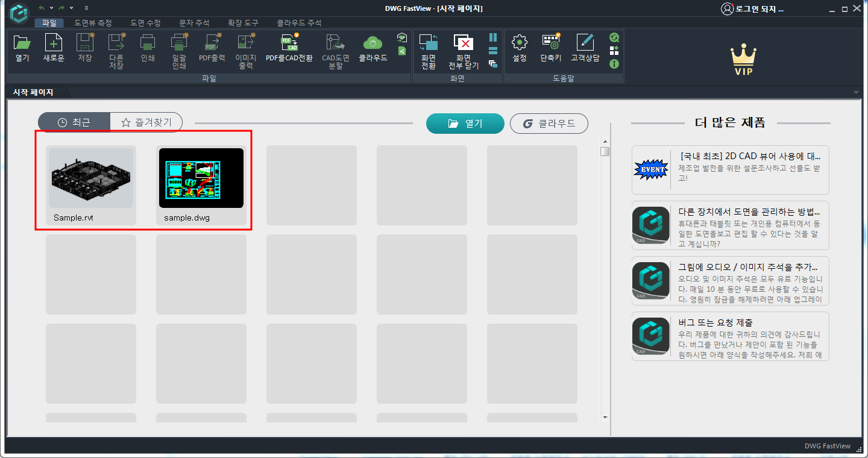Screen dimensions: 868x458
Task: Close all screens using 화면 전부 닫기
Action: point(463,48)
